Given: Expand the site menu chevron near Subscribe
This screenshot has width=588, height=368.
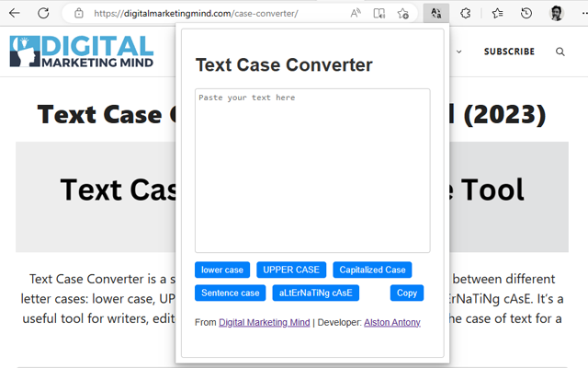Looking at the screenshot, I should point(458,52).
